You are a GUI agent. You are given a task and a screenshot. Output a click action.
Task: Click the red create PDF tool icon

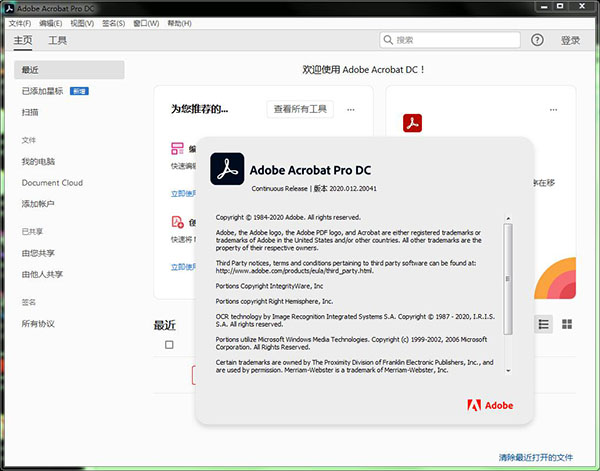coord(178,222)
